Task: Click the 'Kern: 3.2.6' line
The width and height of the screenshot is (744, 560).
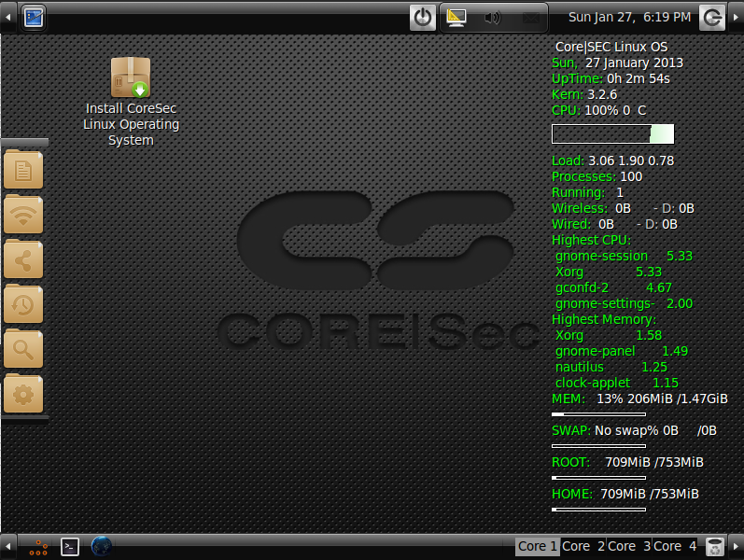Action: [584, 94]
